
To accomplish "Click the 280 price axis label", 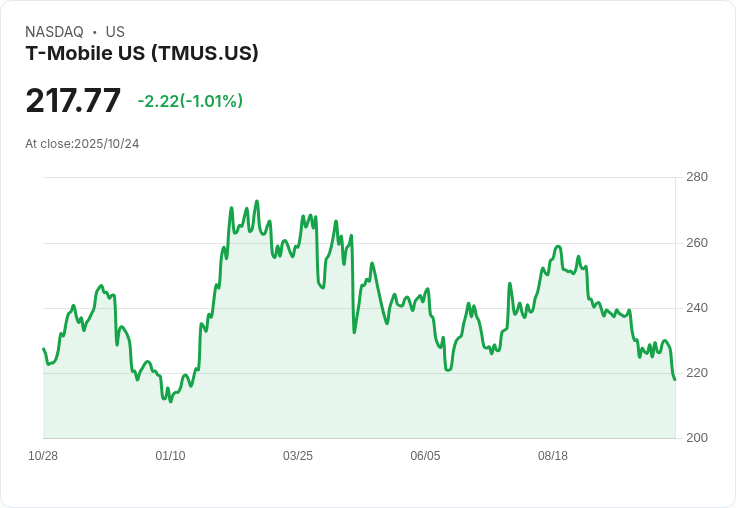I will (697, 177).
